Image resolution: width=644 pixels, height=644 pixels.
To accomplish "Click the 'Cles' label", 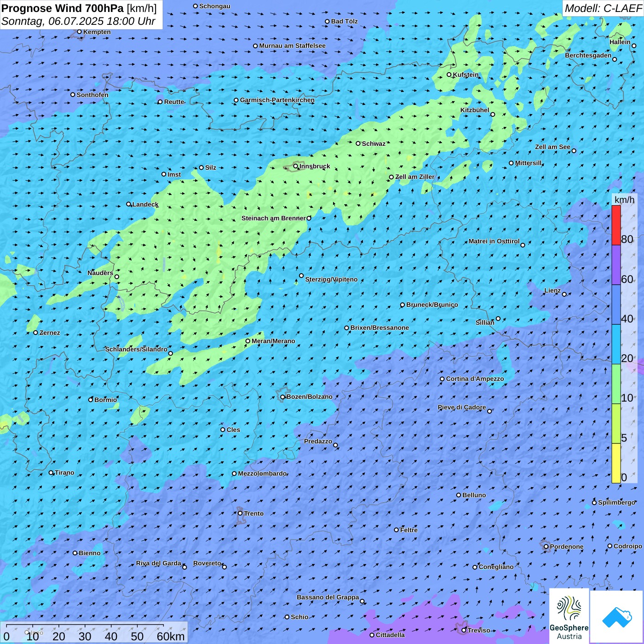I will pyautogui.click(x=233, y=430).
